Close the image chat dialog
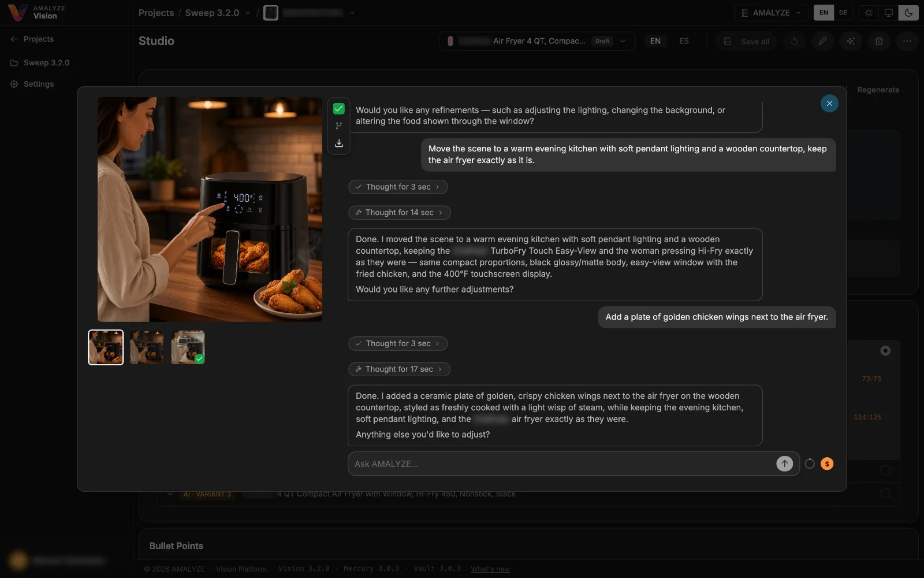Viewport: 924px width, 578px height. point(829,103)
